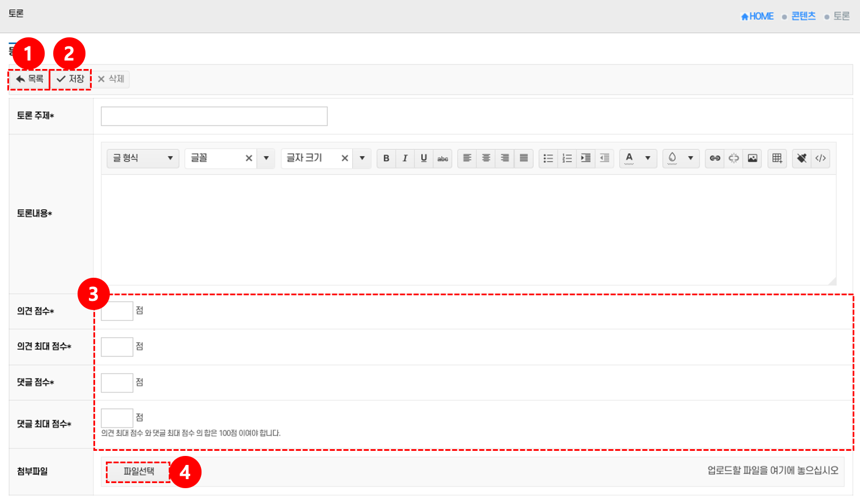Open the 콘텐츠 breadcrumb link
Viewport: 860px width, 504px height.
point(803,16)
